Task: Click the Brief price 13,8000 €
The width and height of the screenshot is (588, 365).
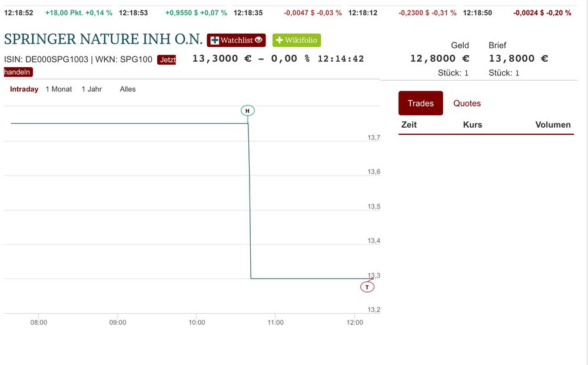Action: pos(519,58)
